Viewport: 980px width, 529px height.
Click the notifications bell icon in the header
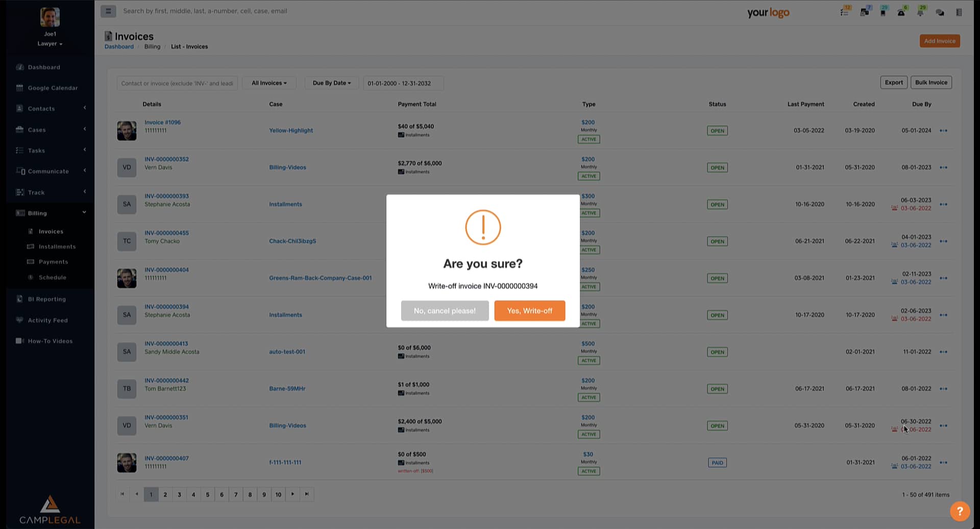click(x=921, y=13)
